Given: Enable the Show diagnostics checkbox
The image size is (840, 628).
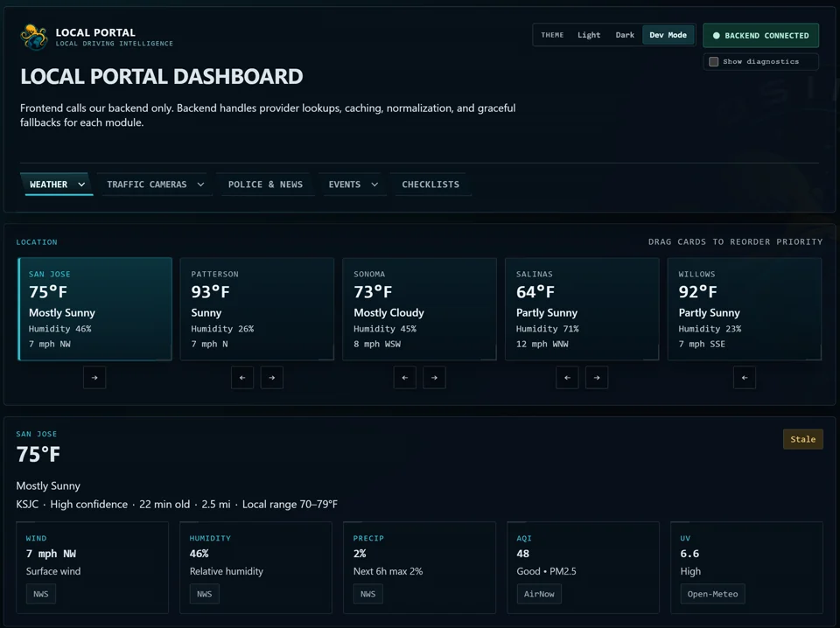Looking at the screenshot, I should [x=714, y=61].
